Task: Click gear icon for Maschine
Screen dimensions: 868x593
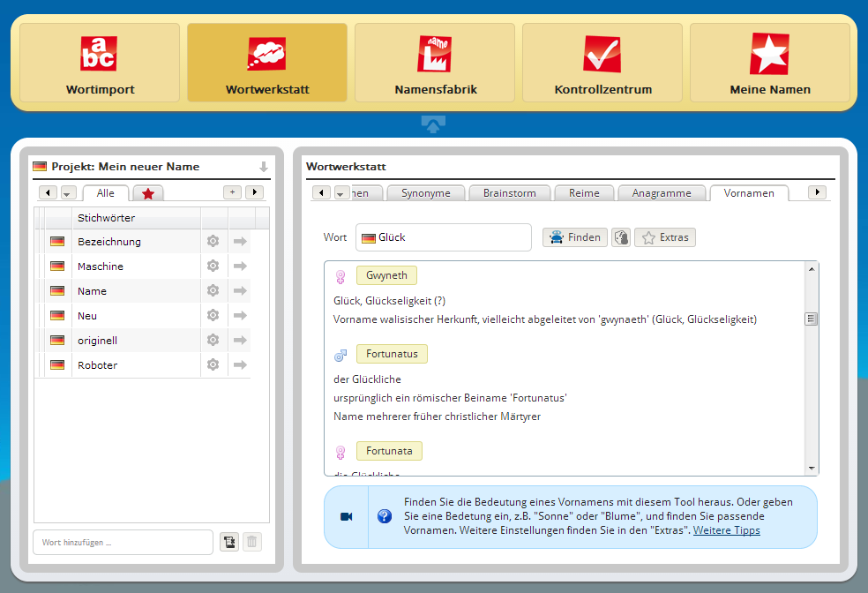Action: tap(213, 266)
